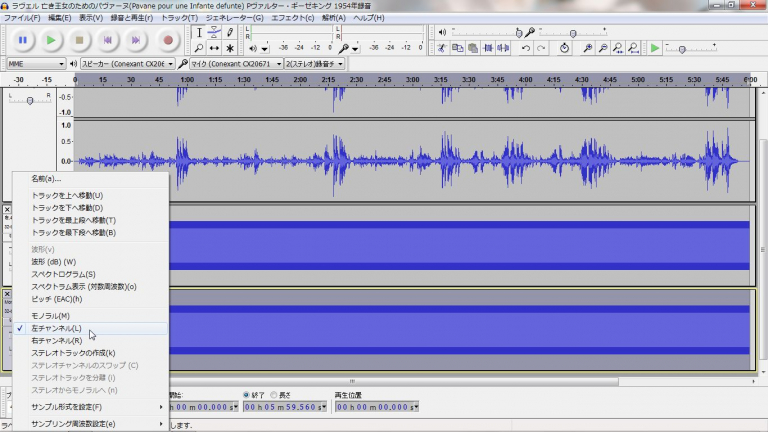Open the ファイル(F) menu

[x=22, y=18]
